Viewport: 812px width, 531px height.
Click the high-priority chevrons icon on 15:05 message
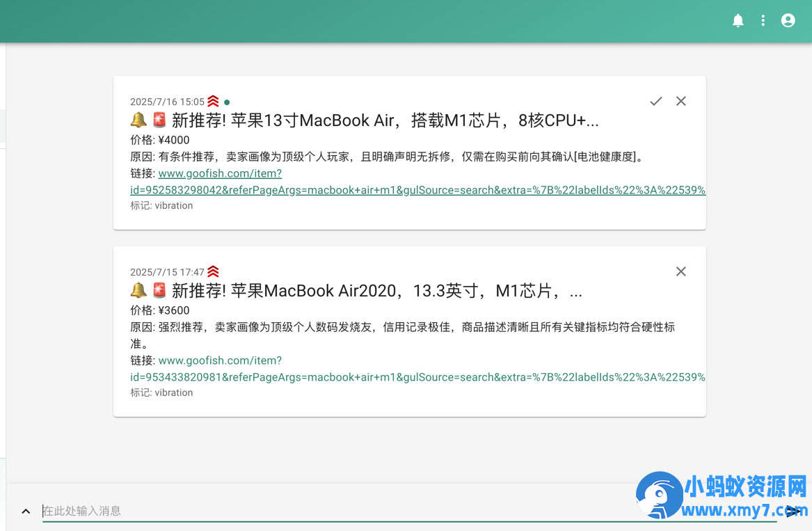coord(213,101)
